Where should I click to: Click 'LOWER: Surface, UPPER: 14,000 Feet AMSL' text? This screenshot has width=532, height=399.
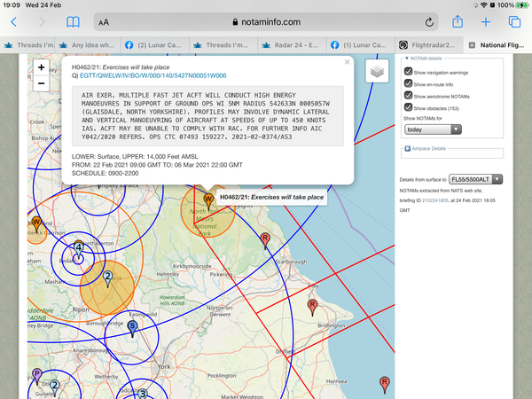point(135,157)
